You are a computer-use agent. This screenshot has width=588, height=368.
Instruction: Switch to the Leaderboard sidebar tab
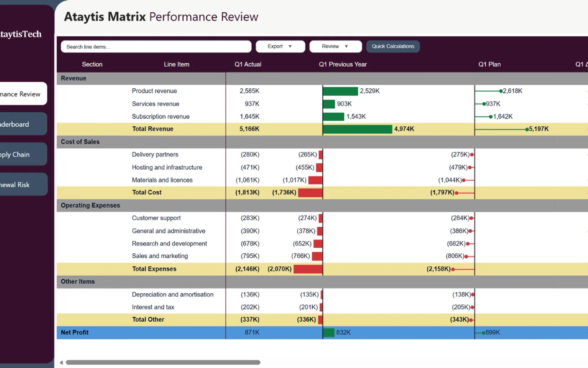coord(23,124)
